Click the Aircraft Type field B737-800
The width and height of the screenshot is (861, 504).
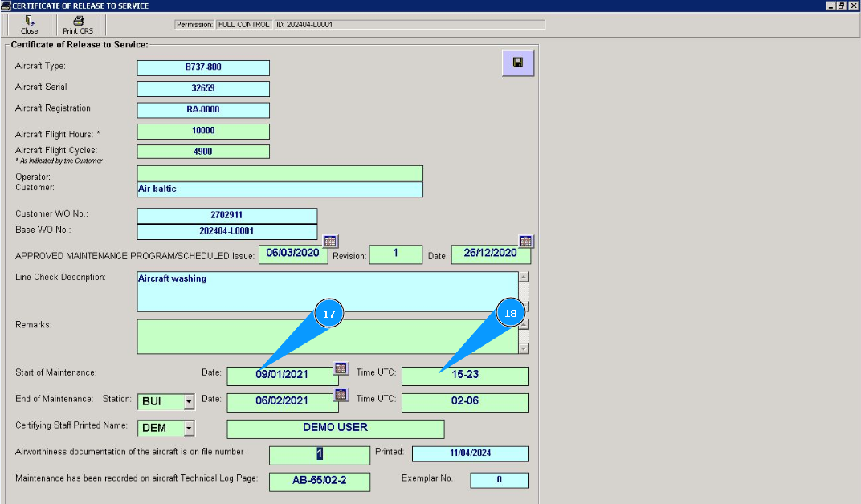click(x=203, y=67)
